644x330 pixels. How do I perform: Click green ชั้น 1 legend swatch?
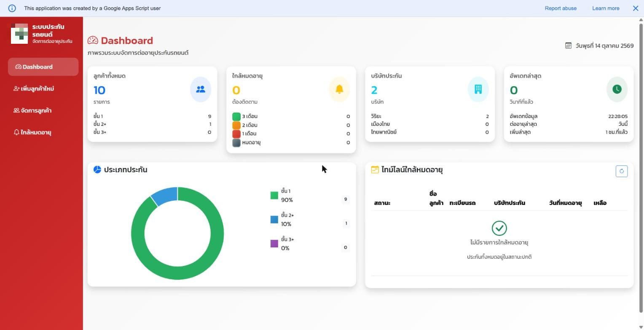(x=274, y=195)
